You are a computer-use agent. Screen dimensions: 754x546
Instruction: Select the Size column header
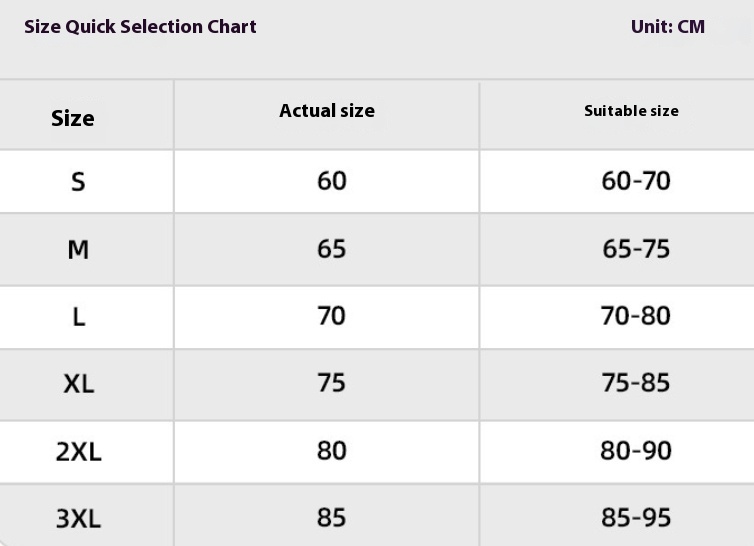pos(73,118)
